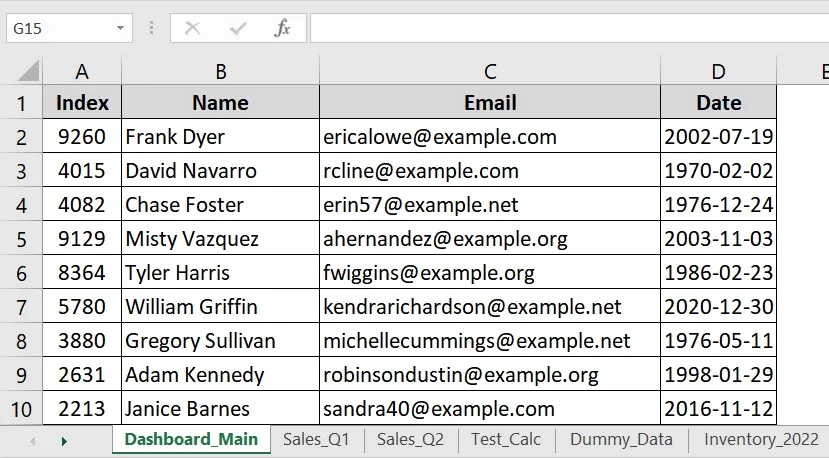This screenshot has height=458, width=829.
Task: Select row 9 header
Action: (x=21, y=374)
